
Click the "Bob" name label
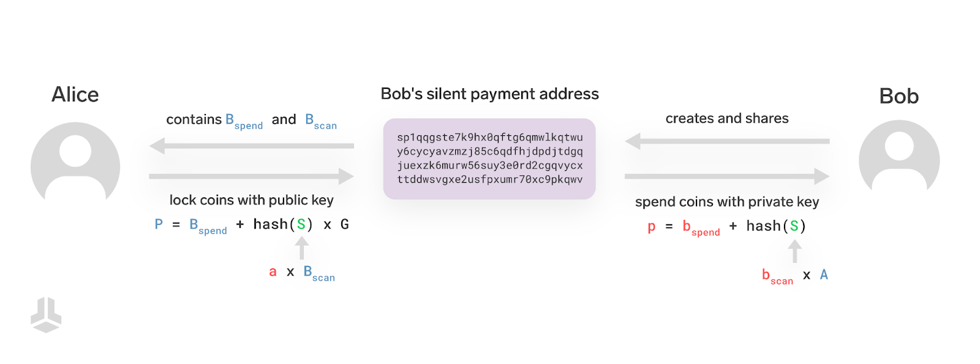(899, 96)
